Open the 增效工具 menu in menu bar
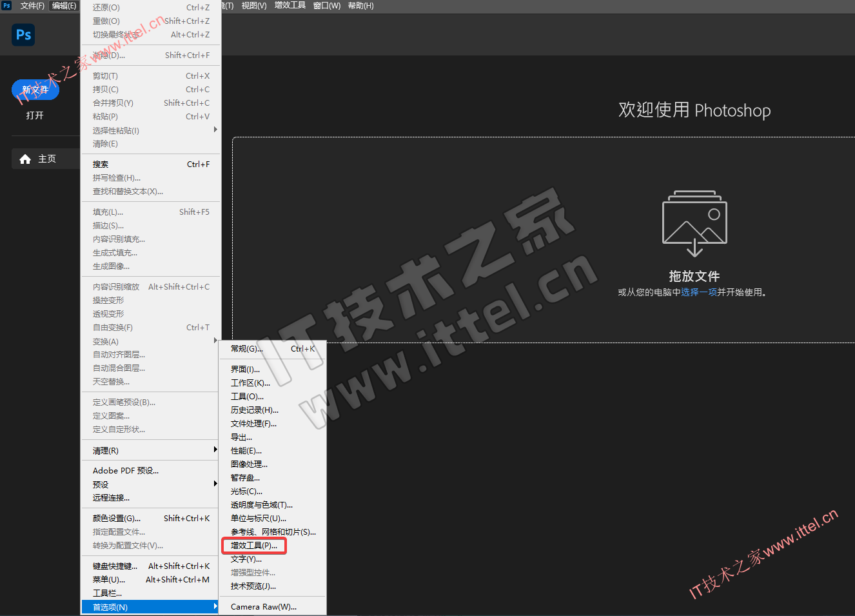855x616 pixels. (x=290, y=6)
